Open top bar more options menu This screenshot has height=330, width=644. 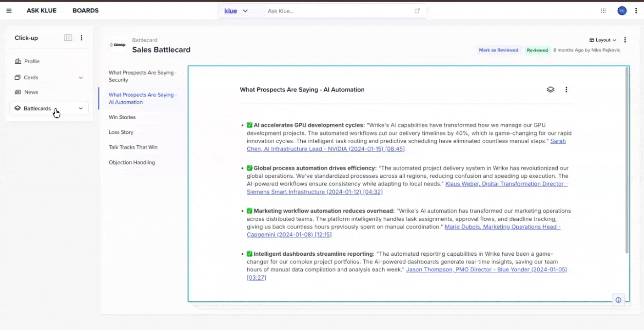click(636, 11)
